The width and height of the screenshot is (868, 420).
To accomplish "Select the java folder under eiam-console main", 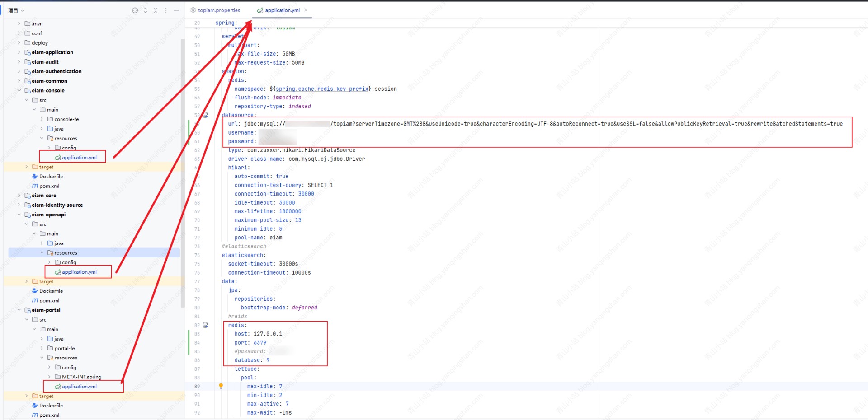I will (x=59, y=129).
